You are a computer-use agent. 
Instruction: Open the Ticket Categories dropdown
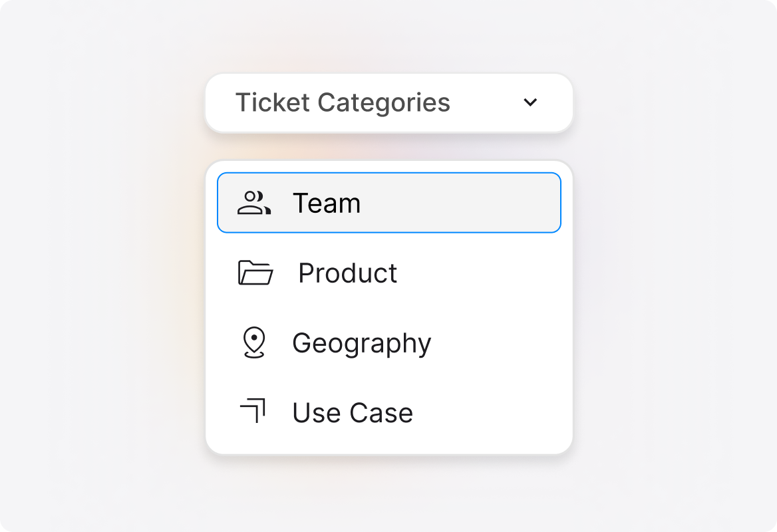click(388, 103)
